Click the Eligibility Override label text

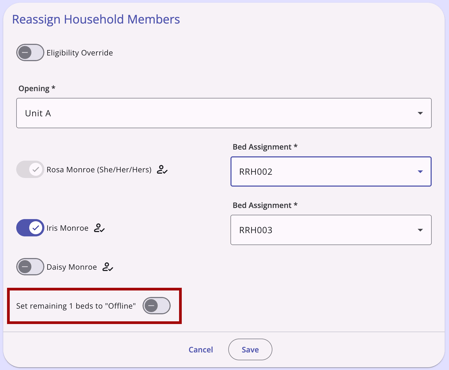(80, 53)
